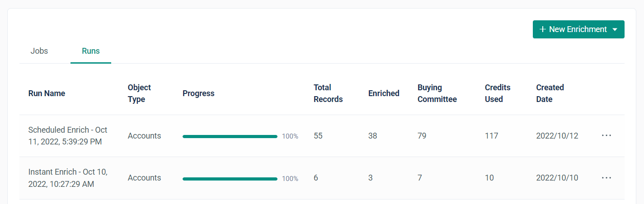Expand the New Enrichment dropdown arrow
This screenshot has width=644, height=204.
[615, 29]
